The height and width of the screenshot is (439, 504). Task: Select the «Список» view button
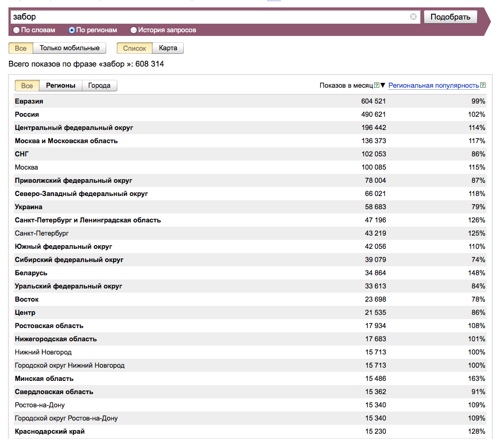point(134,48)
